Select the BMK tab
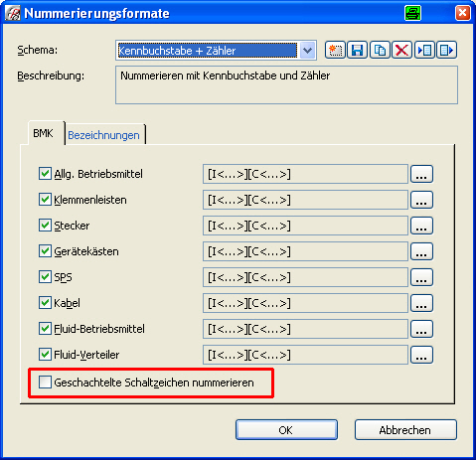 (43, 133)
